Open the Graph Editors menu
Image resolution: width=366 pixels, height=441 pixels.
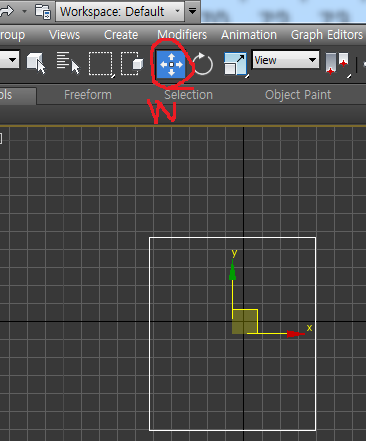coord(327,35)
